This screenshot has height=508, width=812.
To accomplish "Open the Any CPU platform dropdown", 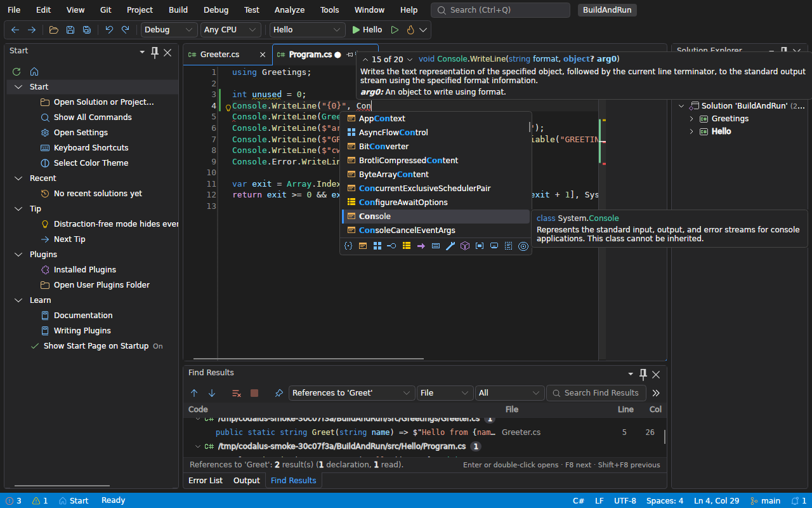I will pyautogui.click(x=231, y=30).
